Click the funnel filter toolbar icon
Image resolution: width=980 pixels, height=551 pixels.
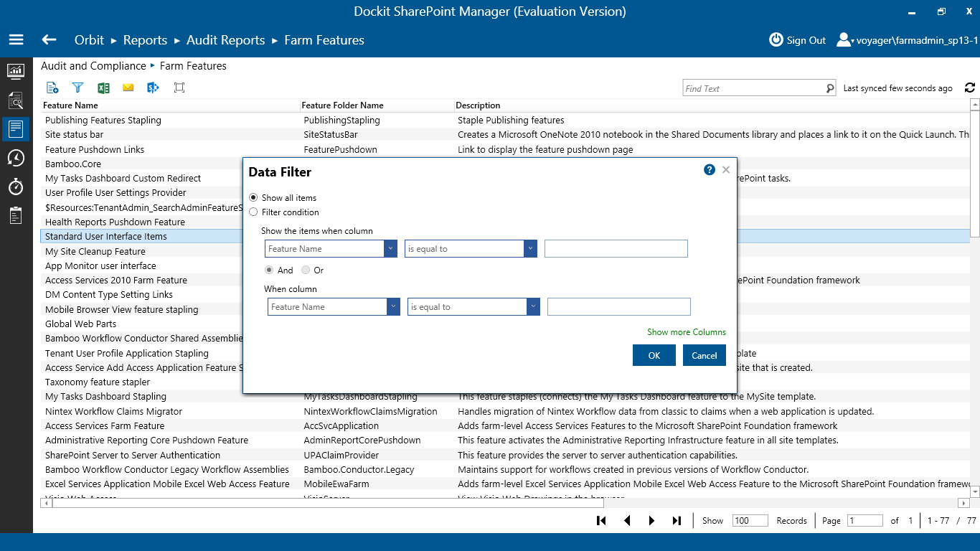[77, 88]
